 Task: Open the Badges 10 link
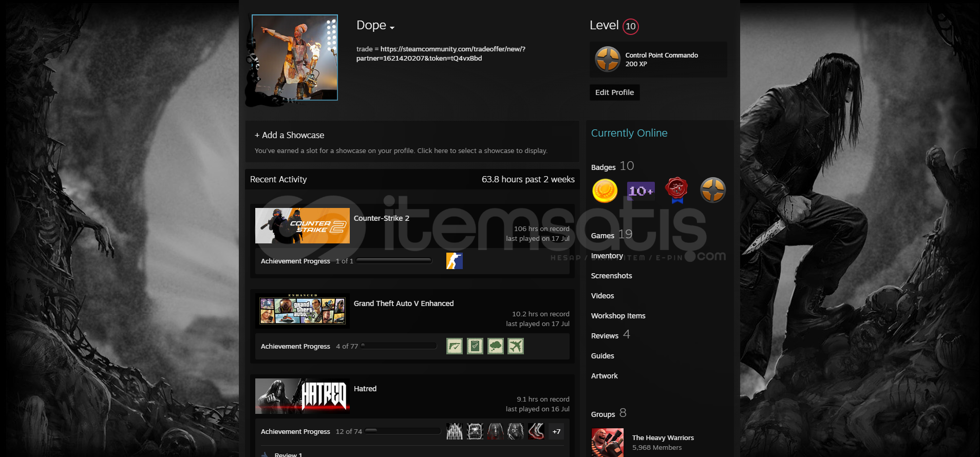coord(612,166)
